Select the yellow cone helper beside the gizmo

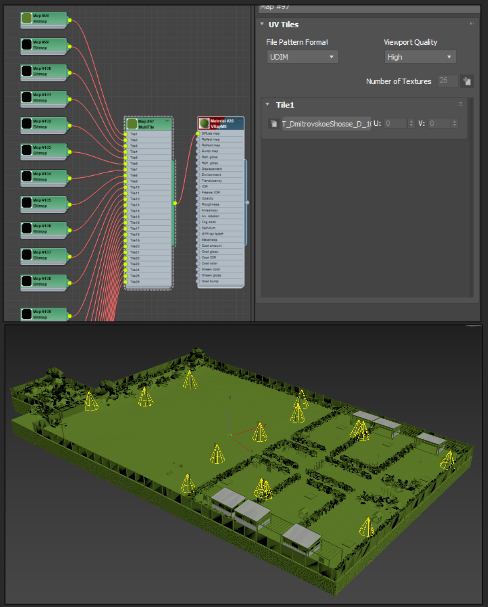tap(260, 432)
